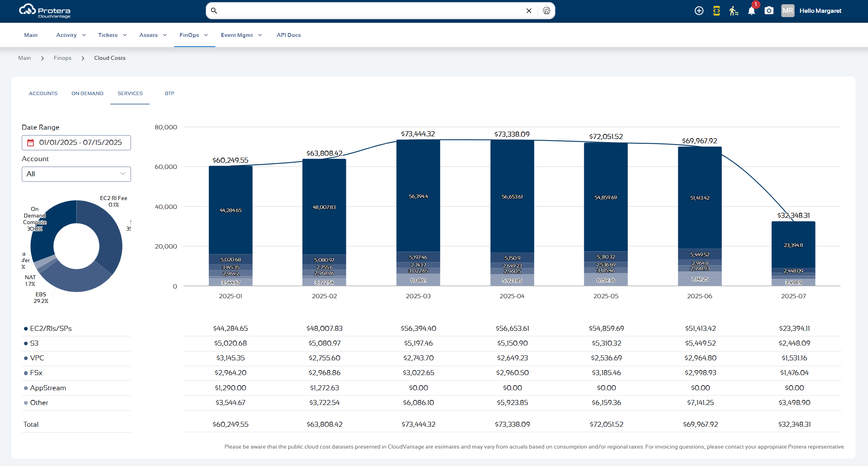This screenshot has height=466, width=868.
Task: Click the Protera CloudVantage logo
Action: [45, 11]
